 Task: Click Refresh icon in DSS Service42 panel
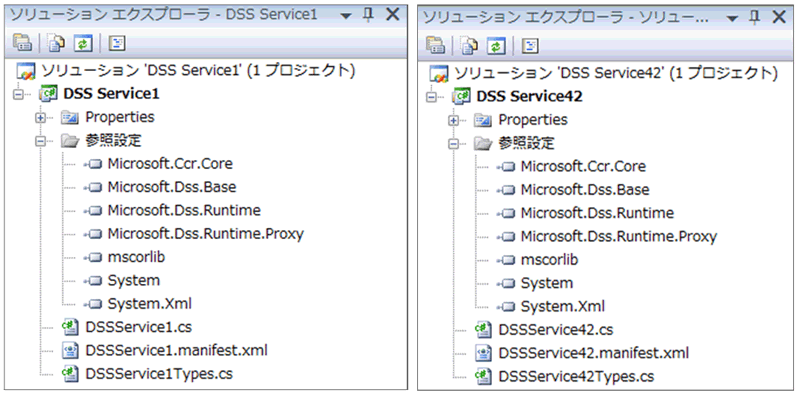(x=496, y=46)
